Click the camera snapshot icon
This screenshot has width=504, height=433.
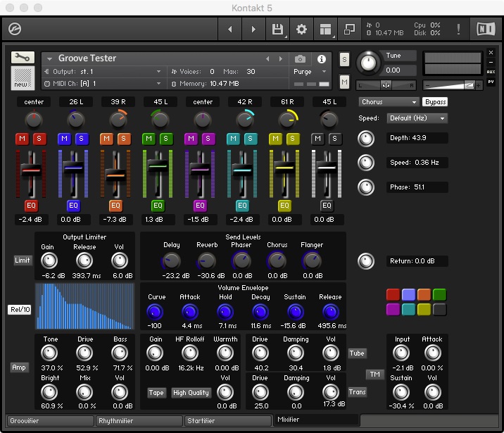coord(301,59)
